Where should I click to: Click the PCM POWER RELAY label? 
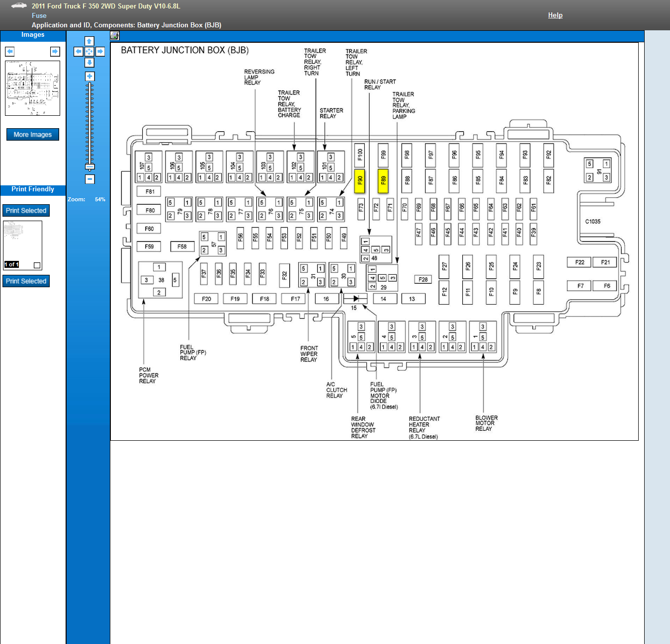point(149,376)
